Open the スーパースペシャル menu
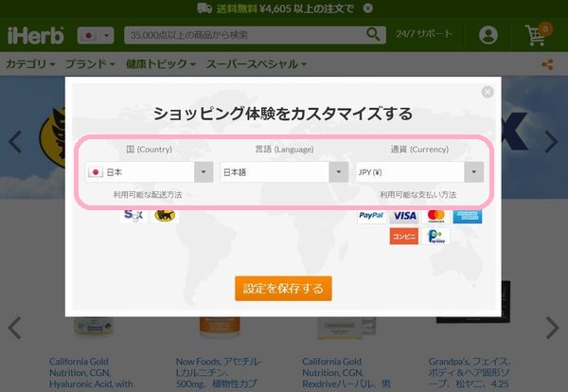 [x=257, y=64]
